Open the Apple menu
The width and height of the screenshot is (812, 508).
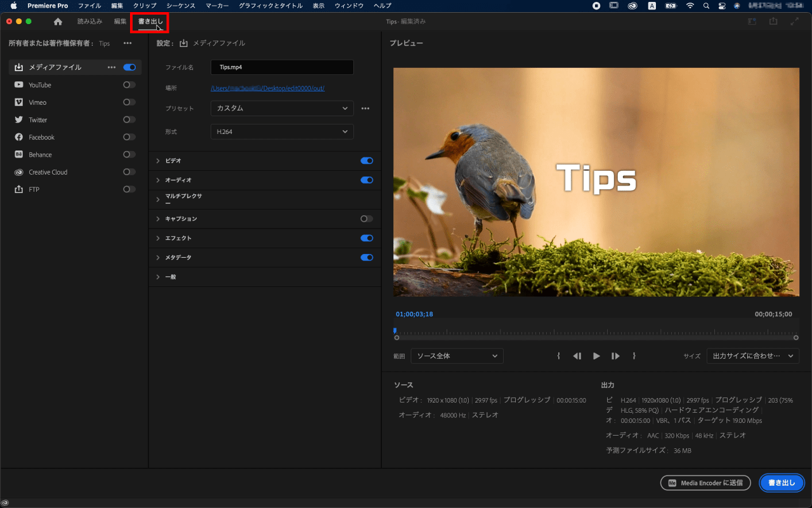pyautogui.click(x=13, y=6)
